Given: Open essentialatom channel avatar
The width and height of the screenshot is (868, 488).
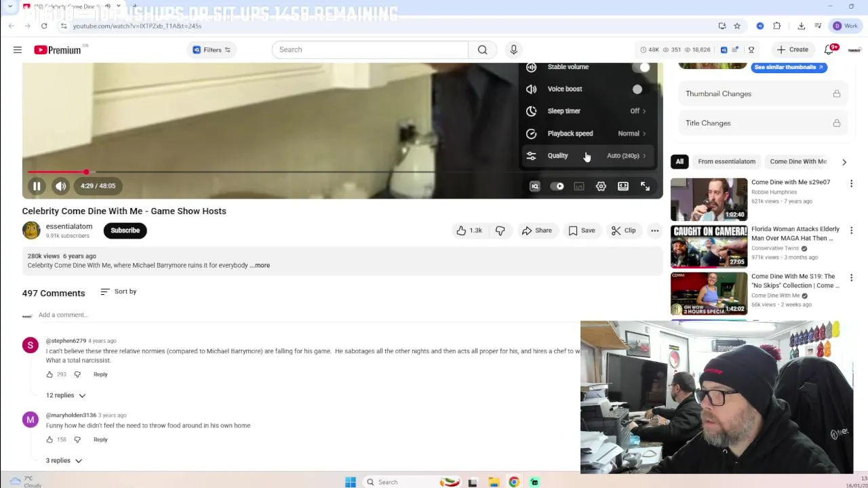Looking at the screenshot, I should tap(31, 230).
